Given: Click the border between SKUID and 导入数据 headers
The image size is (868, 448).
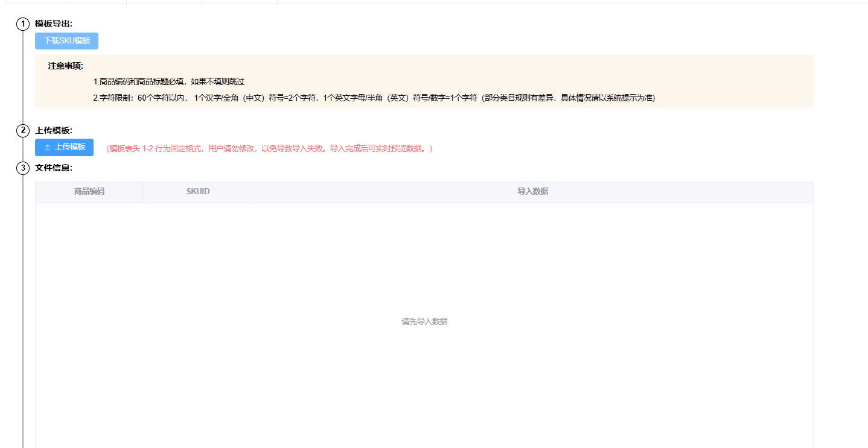Looking at the screenshot, I should pyautogui.click(x=252, y=192).
